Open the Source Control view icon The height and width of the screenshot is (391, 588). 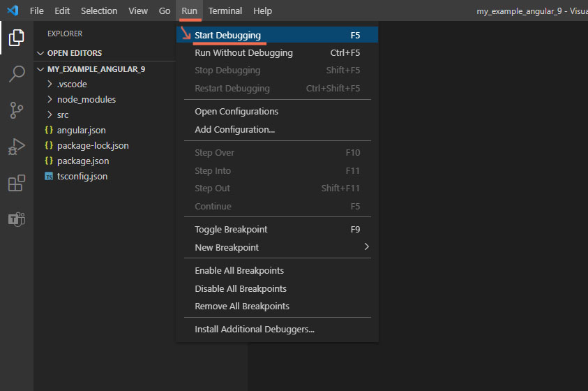(16, 110)
